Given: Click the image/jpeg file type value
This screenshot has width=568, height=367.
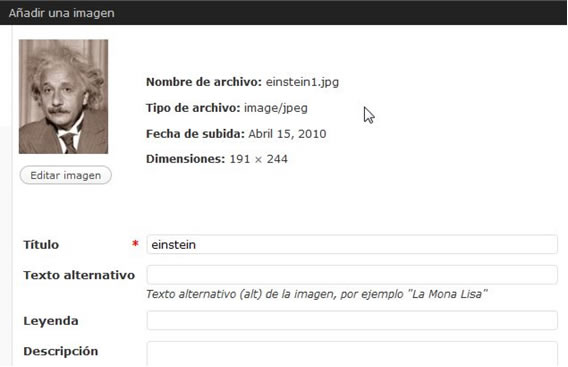Looking at the screenshot, I should pos(276,108).
